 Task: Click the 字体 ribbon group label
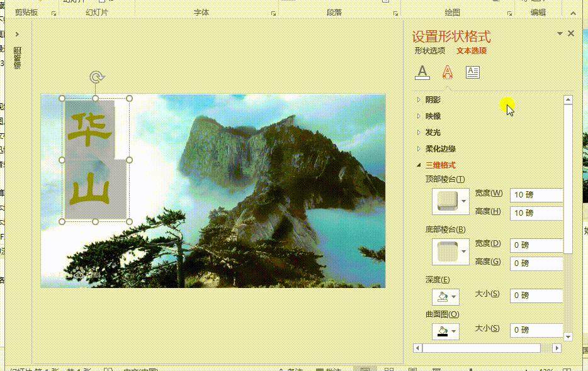[201, 13]
